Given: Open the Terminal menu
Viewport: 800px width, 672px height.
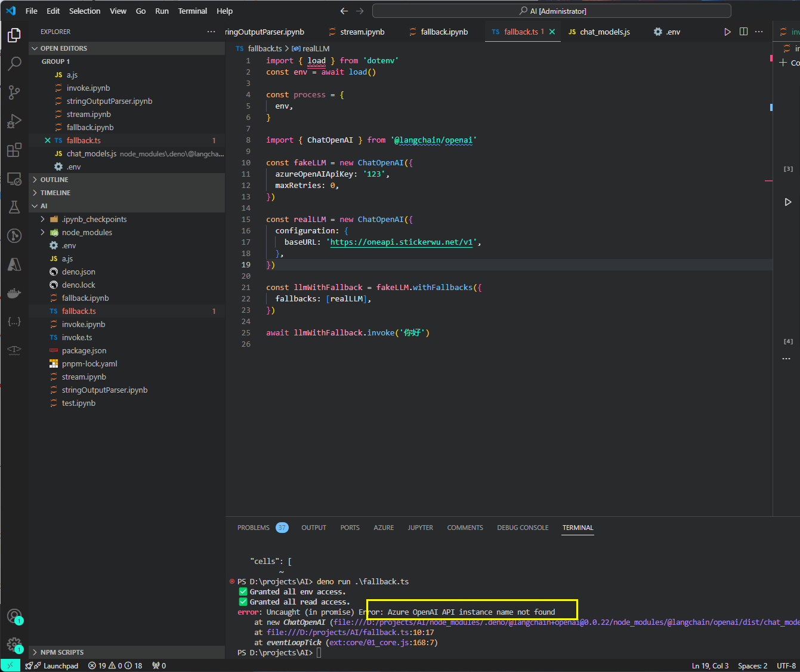Looking at the screenshot, I should click(193, 11).
